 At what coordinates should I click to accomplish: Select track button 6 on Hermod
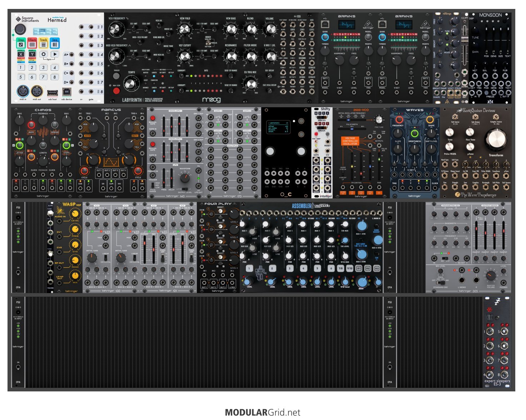pyautogui.click(x=32, y=77)
